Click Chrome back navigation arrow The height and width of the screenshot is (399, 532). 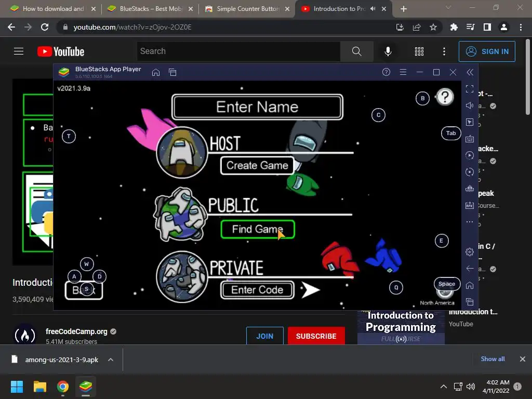click(11, 27)
